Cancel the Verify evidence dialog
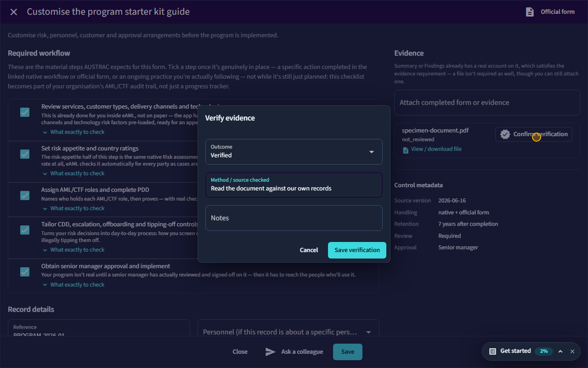Image resolution: width=588 pixels, height=368 pixels. click(309, 250)
